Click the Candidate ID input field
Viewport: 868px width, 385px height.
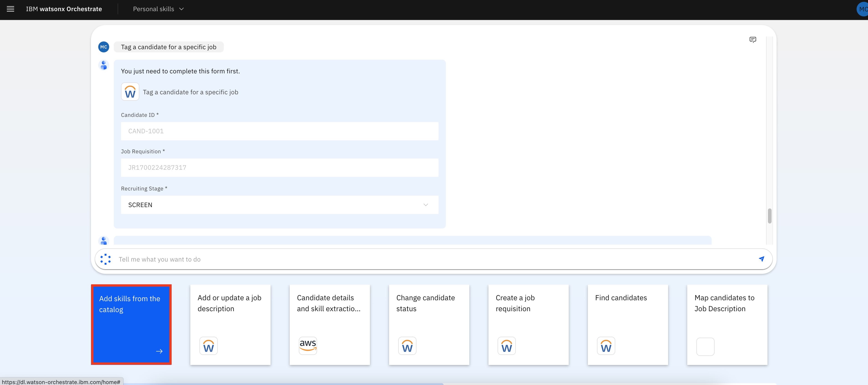[x=279, y=131]
